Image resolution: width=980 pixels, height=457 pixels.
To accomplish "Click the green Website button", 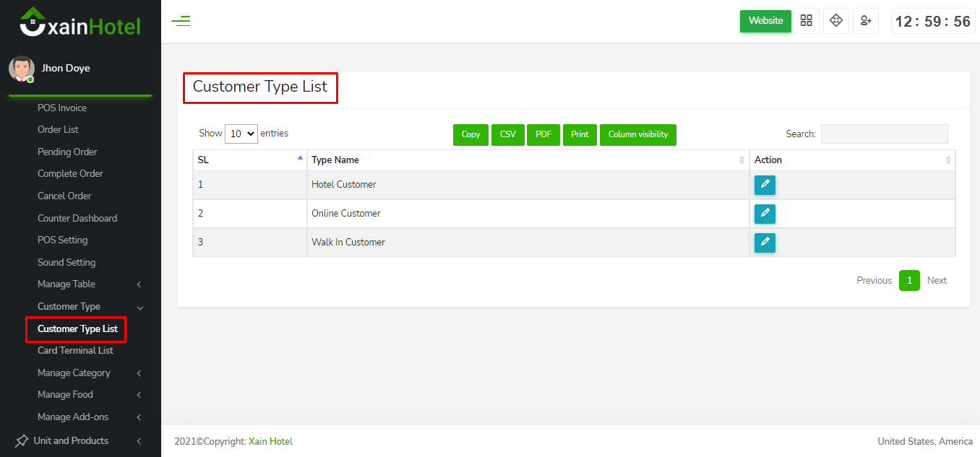I will point(765,21).
